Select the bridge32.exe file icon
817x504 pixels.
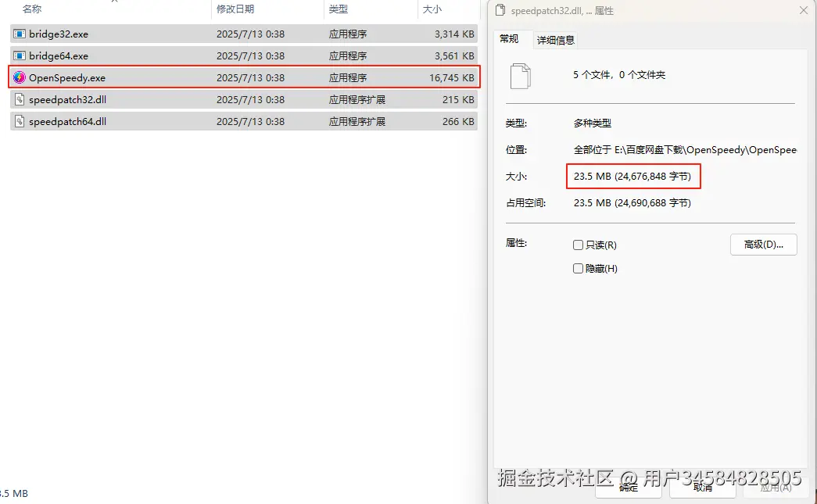tap(20, 34)
